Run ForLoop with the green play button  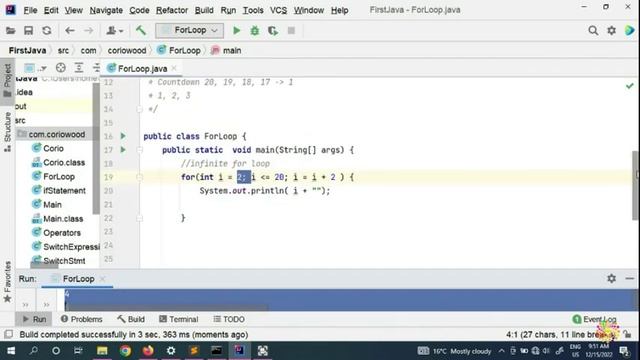click(x=236, y=31)
